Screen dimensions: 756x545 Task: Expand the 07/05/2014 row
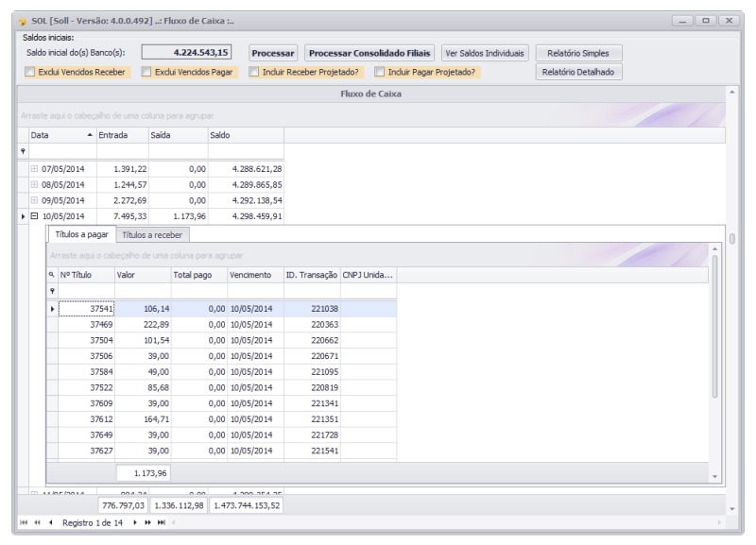[34, 168]
